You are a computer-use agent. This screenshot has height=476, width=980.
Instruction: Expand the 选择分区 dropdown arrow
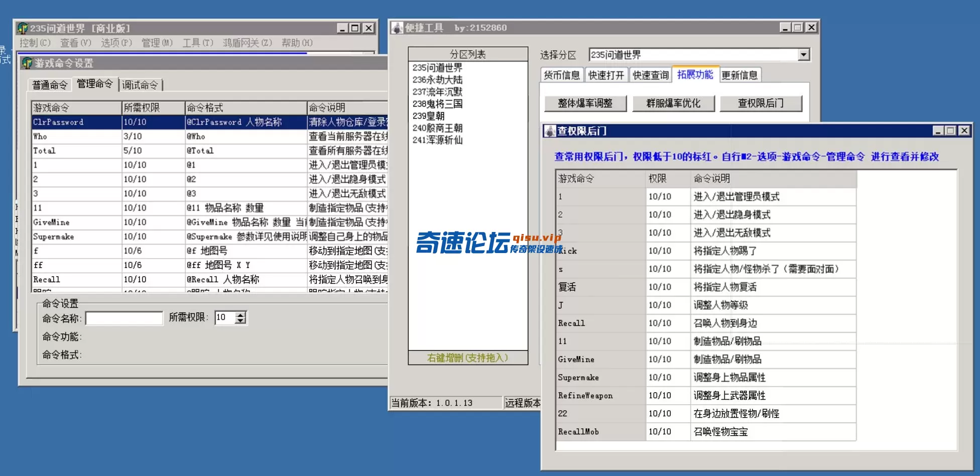[x=804, y=55]
